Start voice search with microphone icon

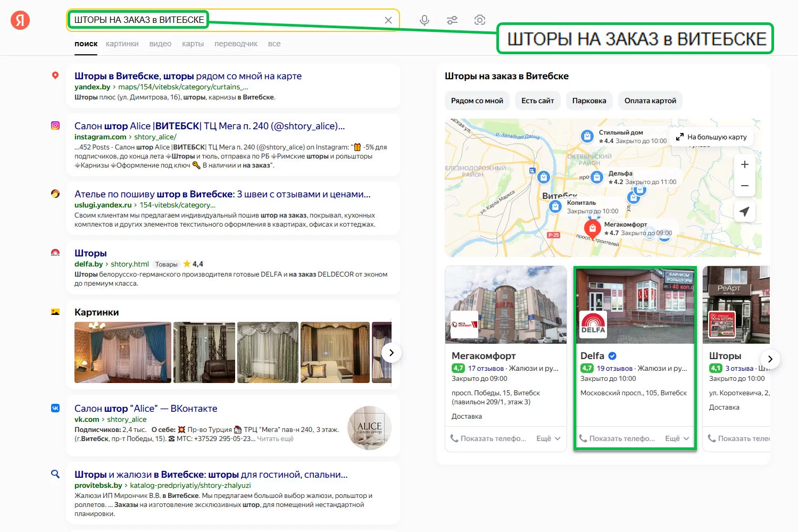pos(424,20)
